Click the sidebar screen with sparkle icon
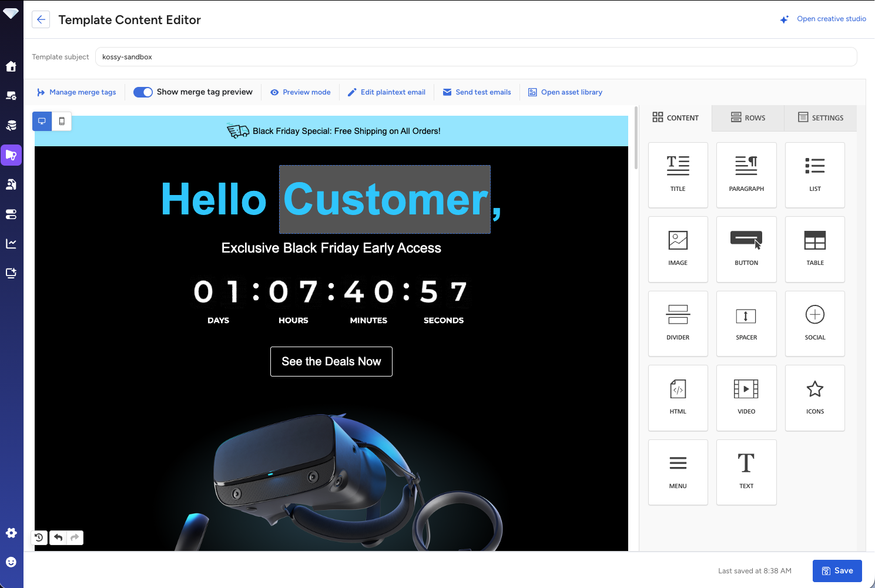 tap(11, 273)
